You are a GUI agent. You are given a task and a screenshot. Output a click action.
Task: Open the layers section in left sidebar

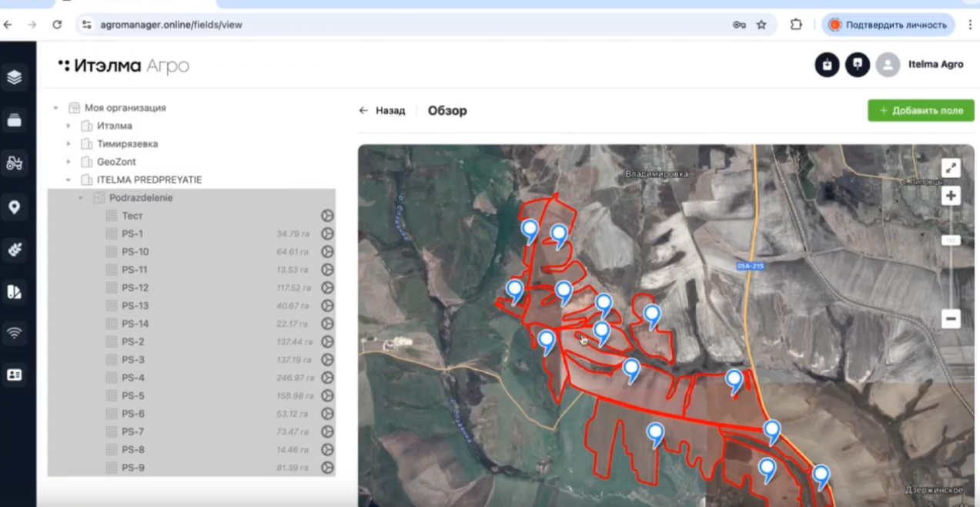pyautogui.click(x=14, y=77)
